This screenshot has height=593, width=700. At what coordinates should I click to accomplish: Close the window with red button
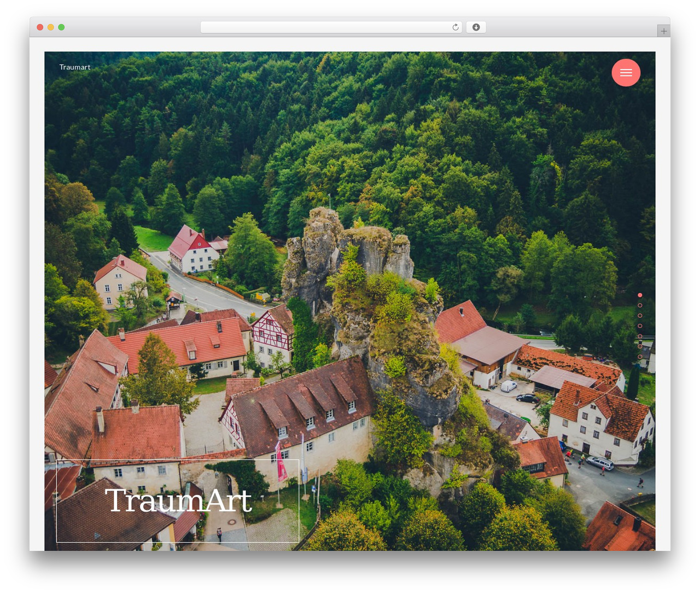[40, 27]
